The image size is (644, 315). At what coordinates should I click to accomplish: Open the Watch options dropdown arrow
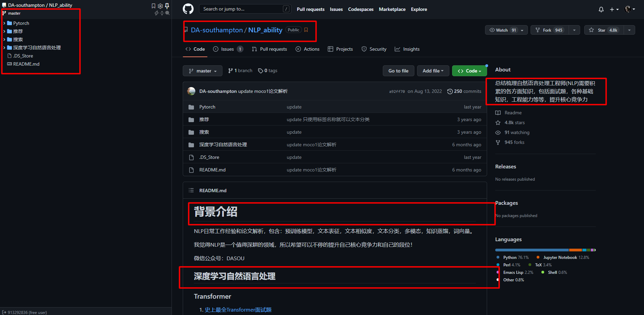(x=522, y=30)
